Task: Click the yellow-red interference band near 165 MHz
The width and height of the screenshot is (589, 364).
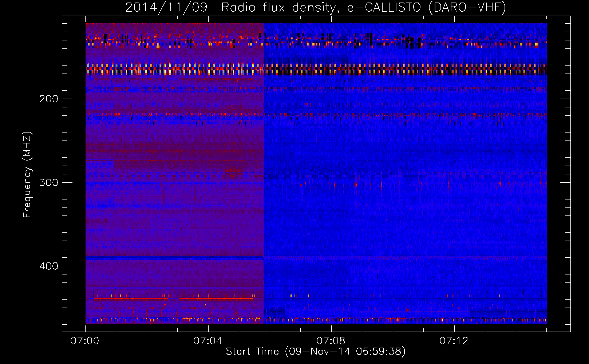Action: pyautogui.click(x=316, y=69)
